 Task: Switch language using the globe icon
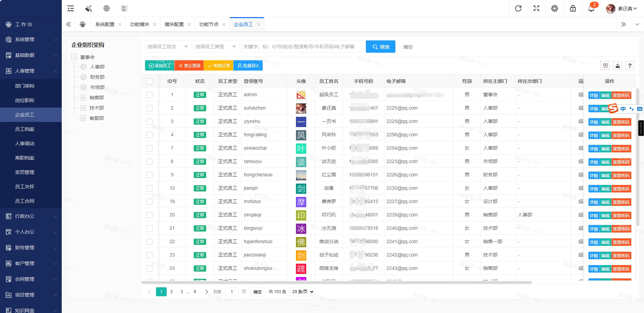point(107,8)
